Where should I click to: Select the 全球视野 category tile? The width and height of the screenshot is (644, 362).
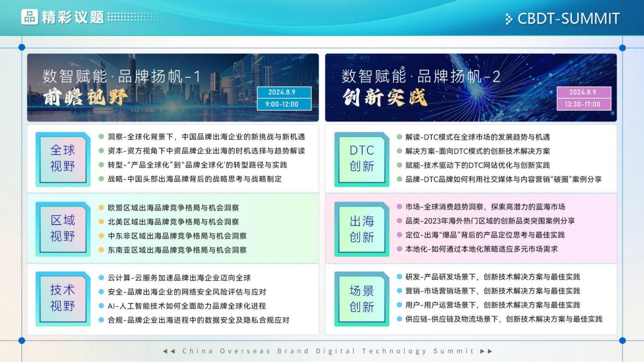(63, 158)
